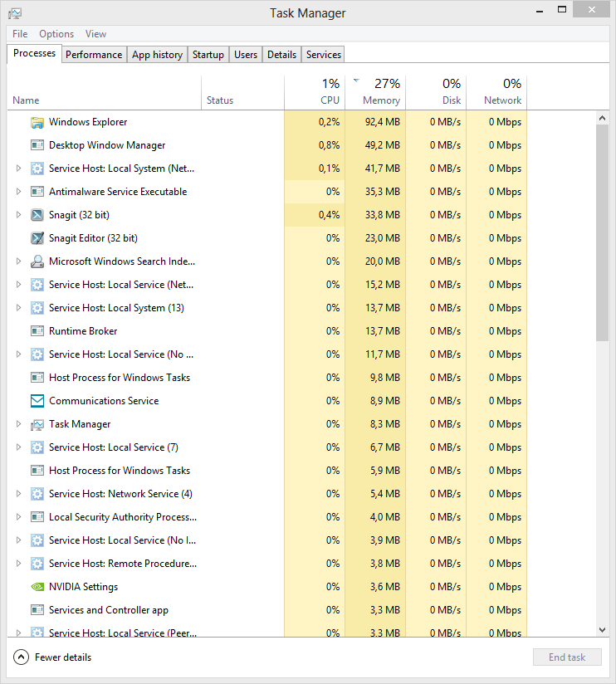The image size is (616, 684).
Task: Click the Task Manager process icon
Action: [37, 424]
